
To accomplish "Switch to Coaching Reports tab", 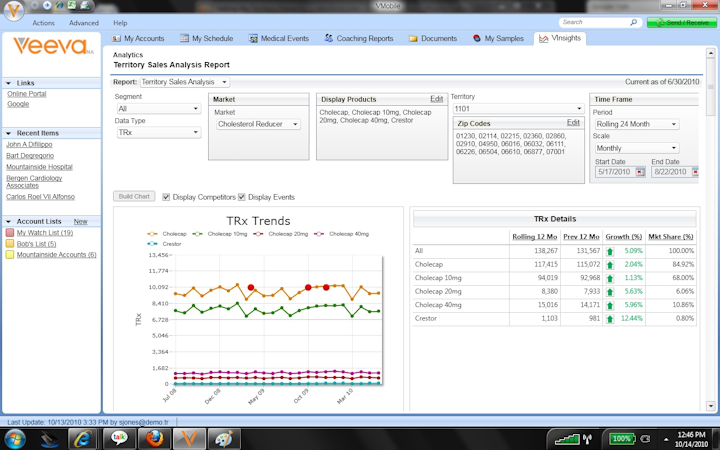I will click(x=359, y=39).
